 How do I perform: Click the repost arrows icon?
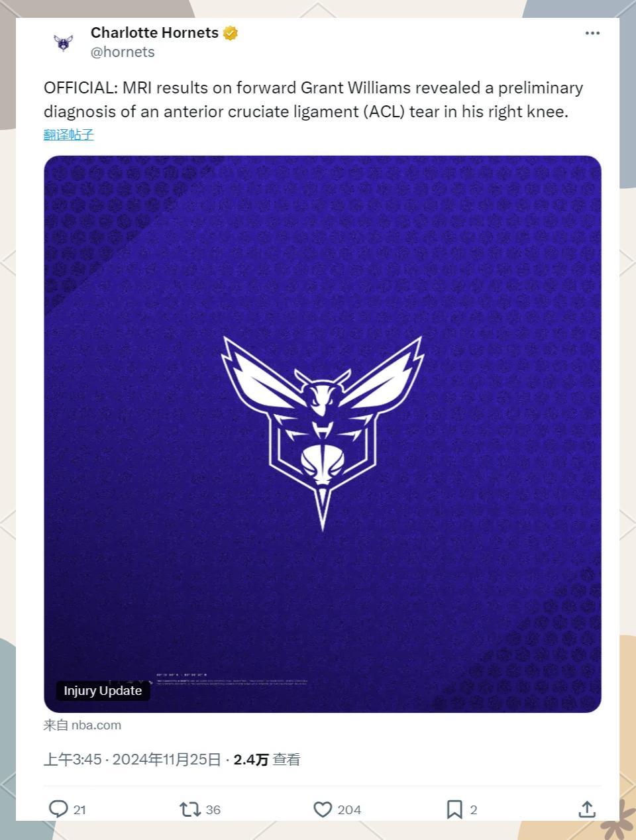190,809
